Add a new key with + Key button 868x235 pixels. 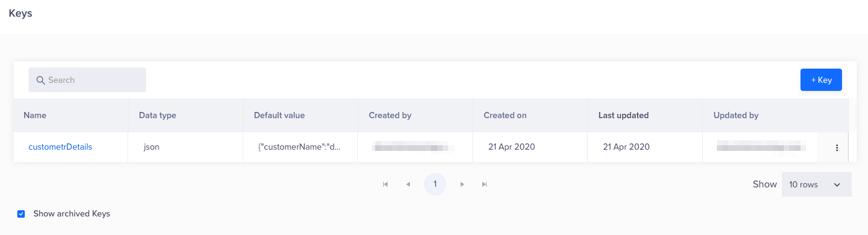click(821, 80)
